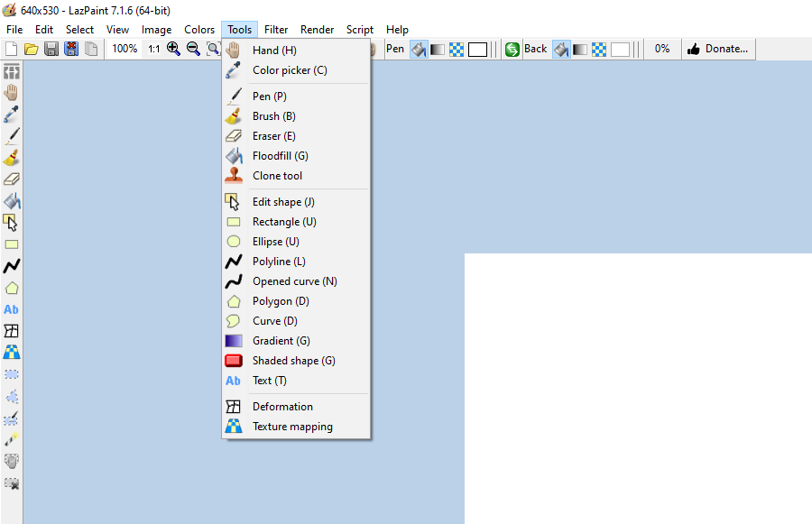Activate the Eraser tool on left toolbar

12,179
